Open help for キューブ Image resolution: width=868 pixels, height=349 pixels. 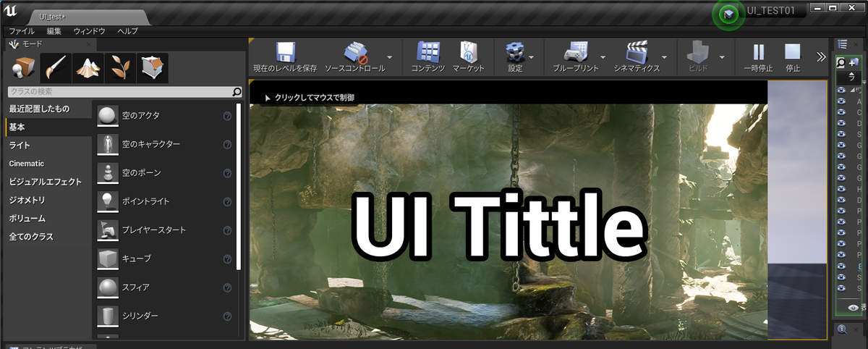pos(227,258)
